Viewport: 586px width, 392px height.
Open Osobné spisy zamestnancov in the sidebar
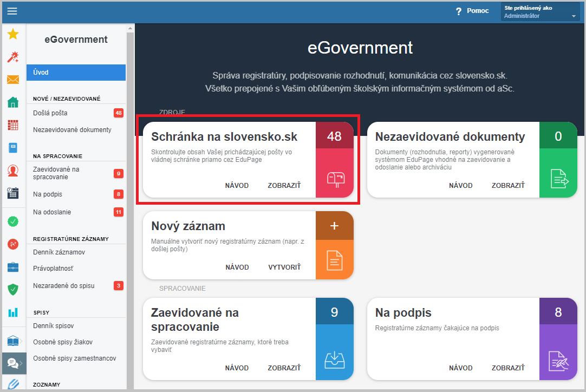74,358
